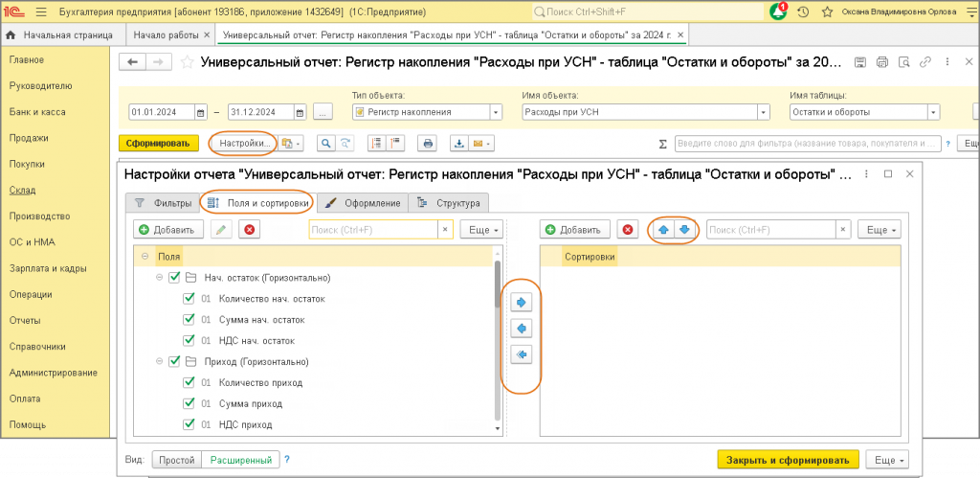Open Банк и касса section
Viewport: 980px width, 478px height.
pos(37,112)
